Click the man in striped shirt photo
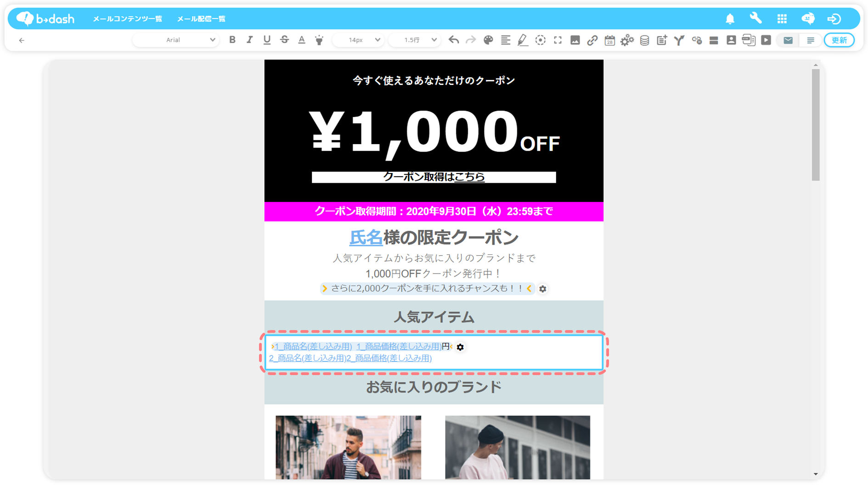 [348, 447]
